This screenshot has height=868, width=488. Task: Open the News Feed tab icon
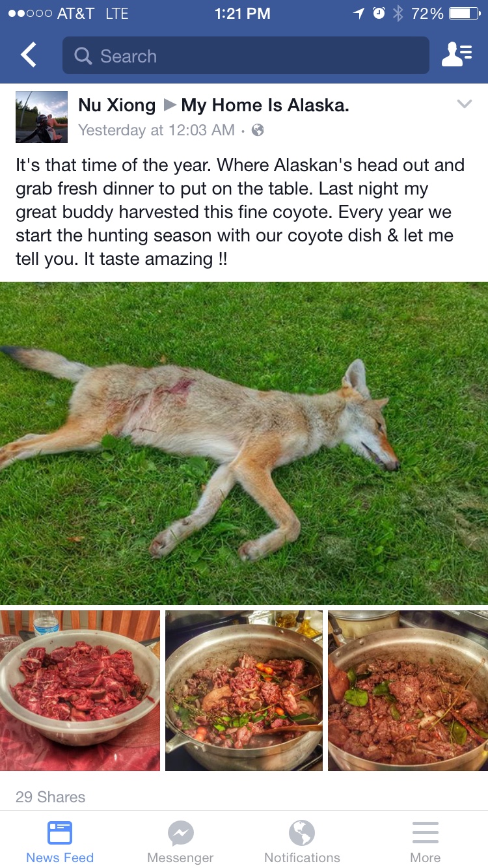[60, 833]
